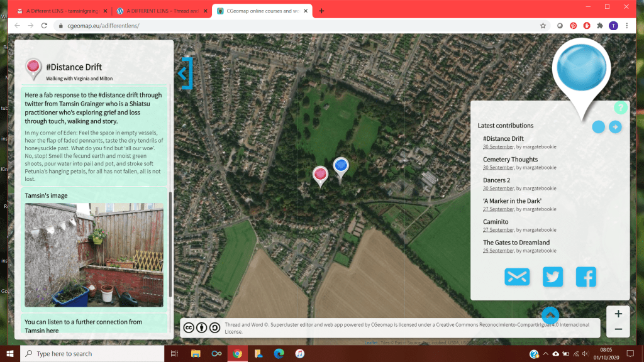Open the Pinterest extension icon
The height and width of the screenshot is (362, 644).
pos(573,26)
